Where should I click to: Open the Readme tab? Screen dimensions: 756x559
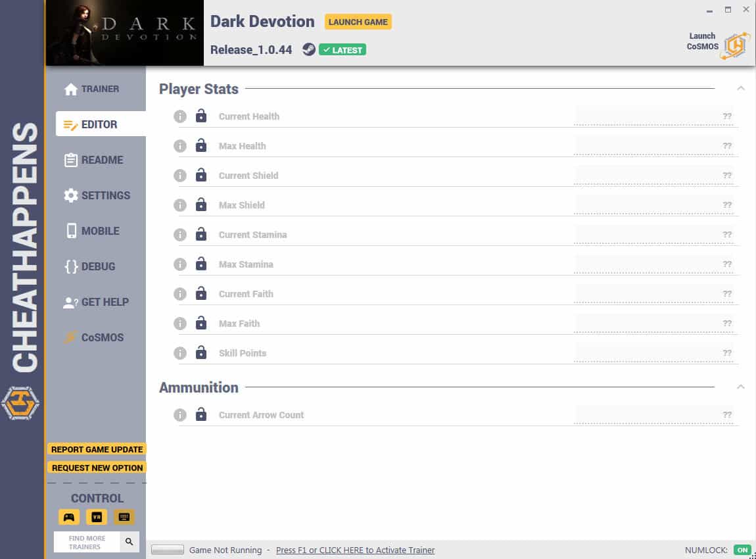point(94,160)
